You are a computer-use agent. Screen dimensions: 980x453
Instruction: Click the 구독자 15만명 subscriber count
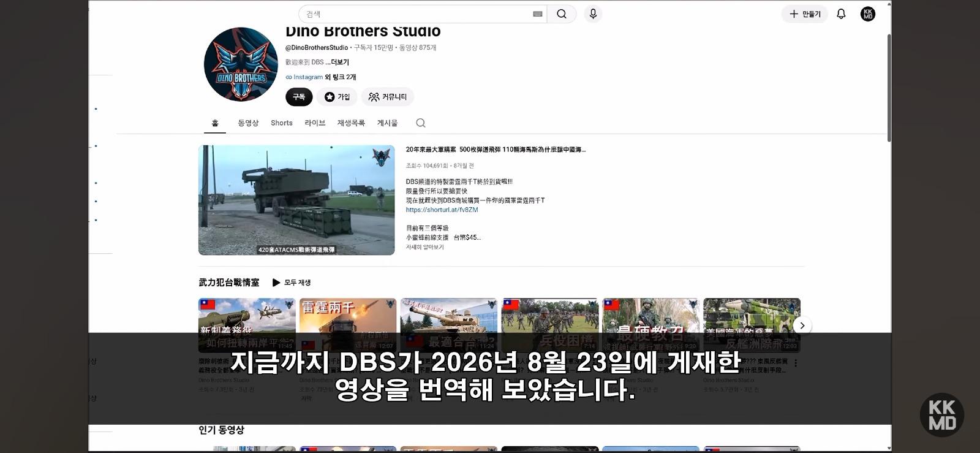click(x=373, y=48)
